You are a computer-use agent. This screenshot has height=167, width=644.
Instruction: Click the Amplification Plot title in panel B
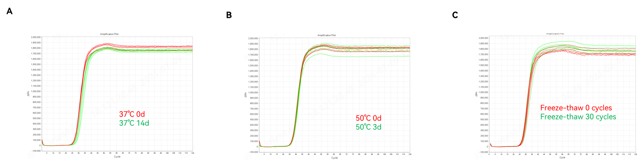[x=326, y=35]
